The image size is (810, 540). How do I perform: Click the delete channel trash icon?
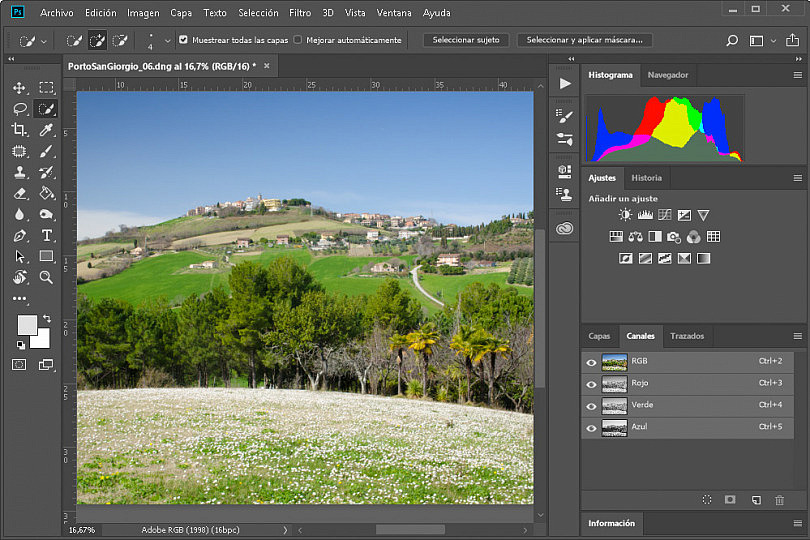780,500
